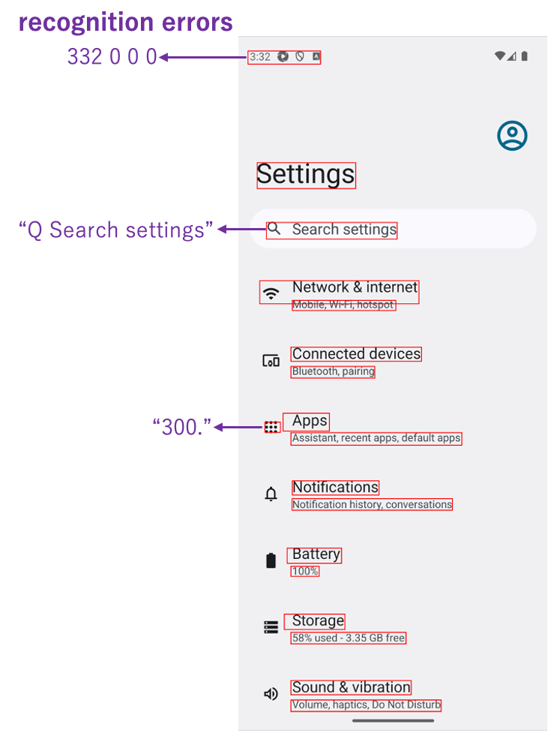Click the Wi-Fi indicator in the status bar

point(500,55)
